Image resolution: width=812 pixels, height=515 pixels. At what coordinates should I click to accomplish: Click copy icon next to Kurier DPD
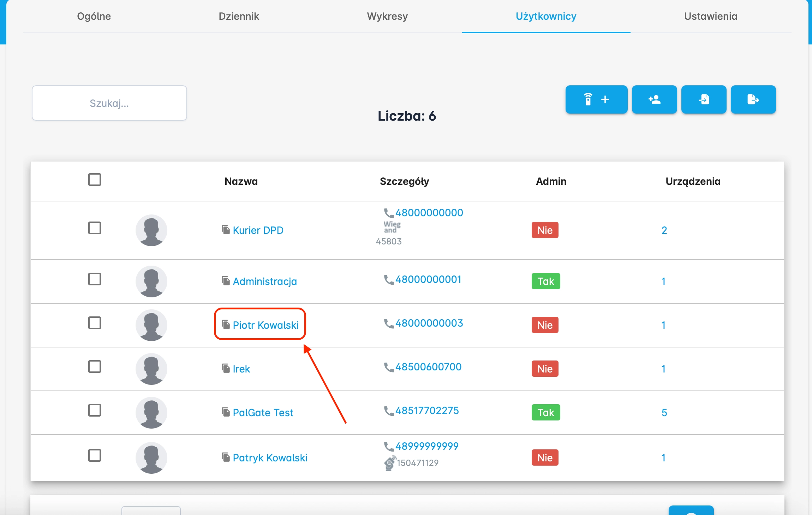click(226, 230)
